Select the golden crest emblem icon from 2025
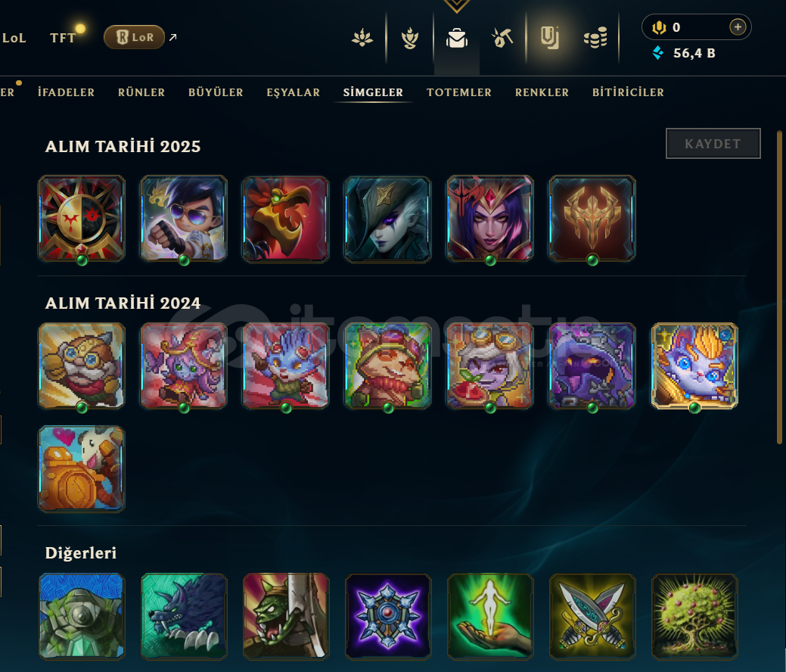 [x=592, y=218]
